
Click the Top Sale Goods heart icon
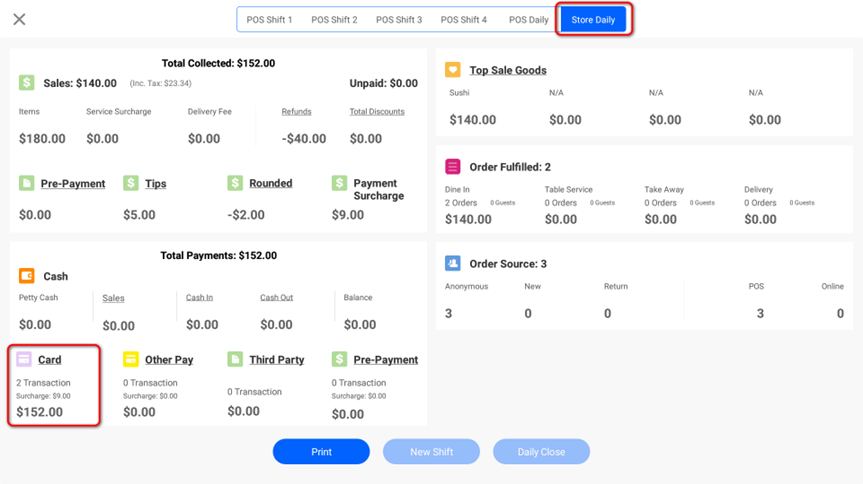(x=453, y=70)
